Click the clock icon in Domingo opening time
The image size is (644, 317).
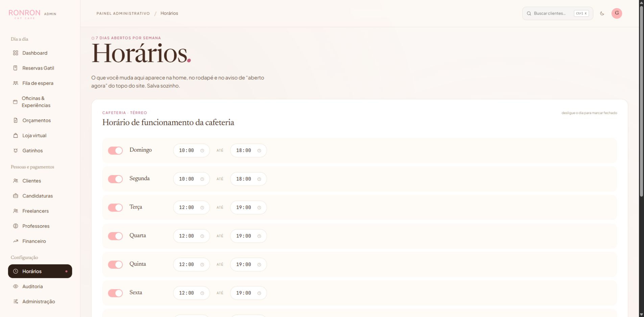pos(202,151)
